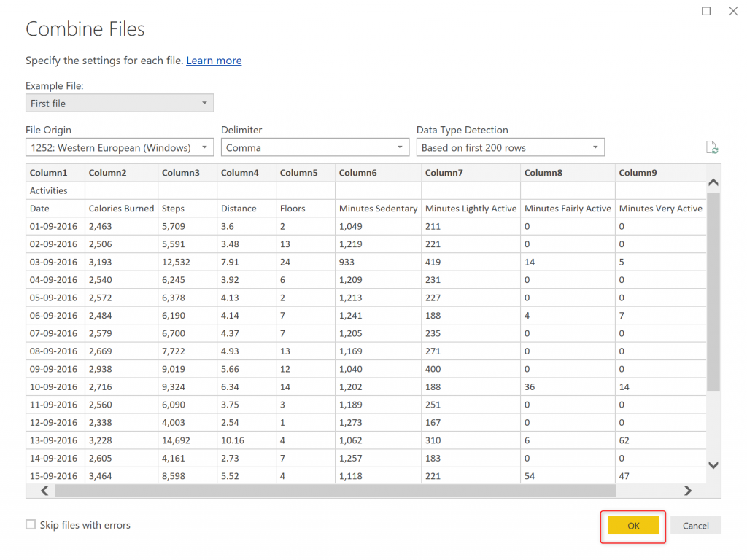Click the refresh preview icon
747x560 pixels.
(712, 147)
